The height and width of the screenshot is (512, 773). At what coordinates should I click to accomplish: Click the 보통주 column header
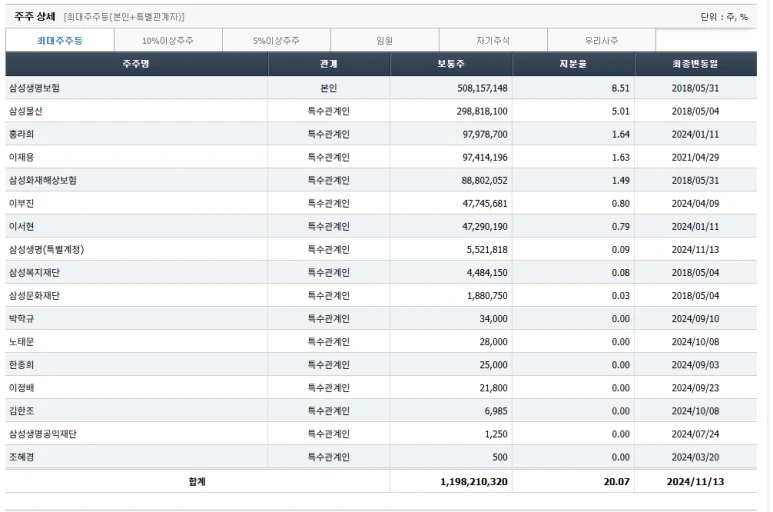pyautogui.click(x=451, y=64)
